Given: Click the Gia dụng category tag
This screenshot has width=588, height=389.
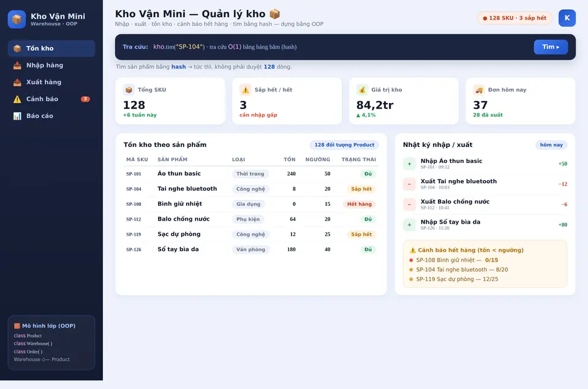Looking at the screenshot, I should [x=248, y=204].
